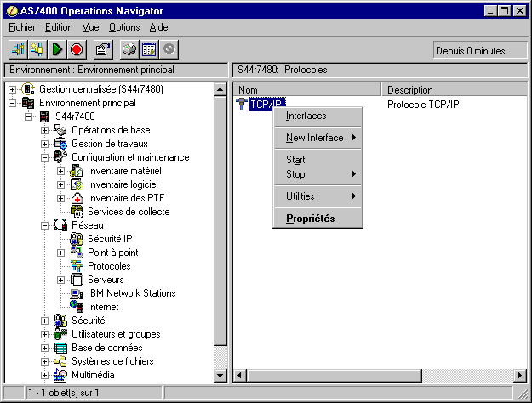Click the Inventaire matériel icon

77,171
